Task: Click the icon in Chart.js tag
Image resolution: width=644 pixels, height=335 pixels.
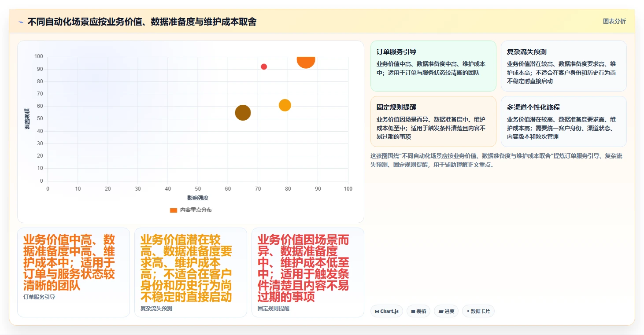Action: point(377,312)
